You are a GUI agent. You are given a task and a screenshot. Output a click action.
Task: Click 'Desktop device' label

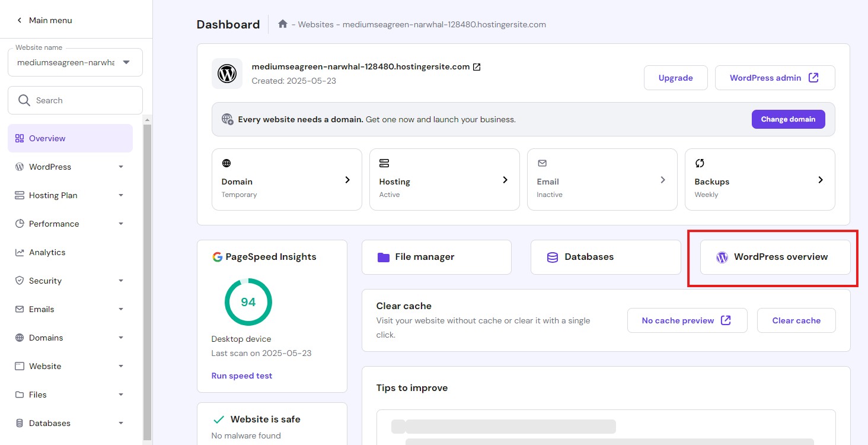point(241,339)
